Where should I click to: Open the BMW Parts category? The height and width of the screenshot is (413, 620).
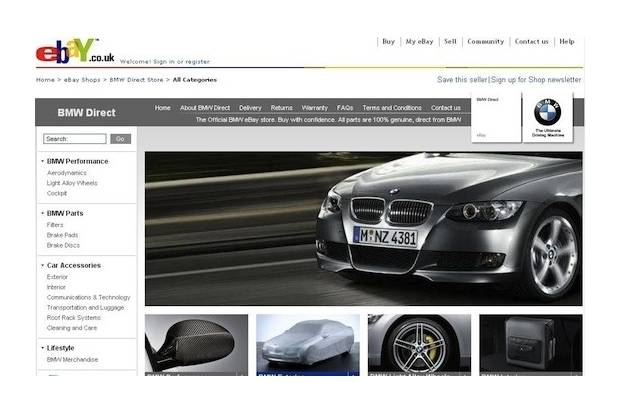click(65, 213)
